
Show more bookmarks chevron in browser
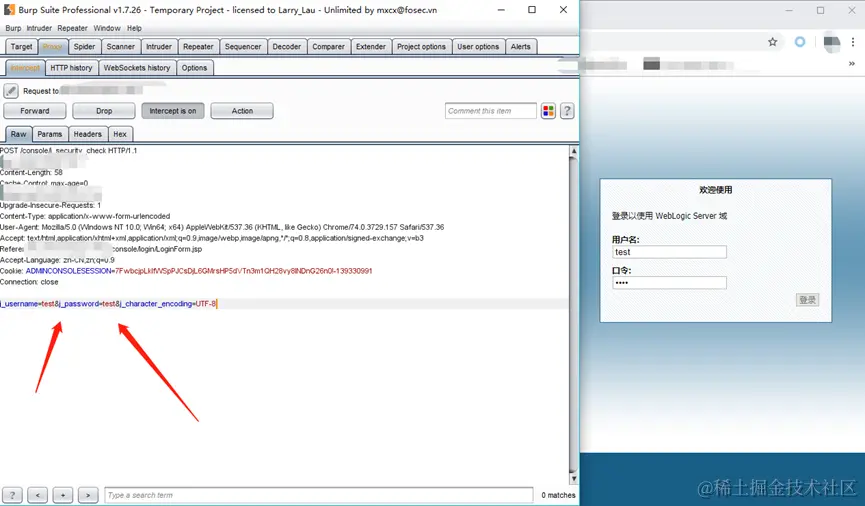coord(851,64)
